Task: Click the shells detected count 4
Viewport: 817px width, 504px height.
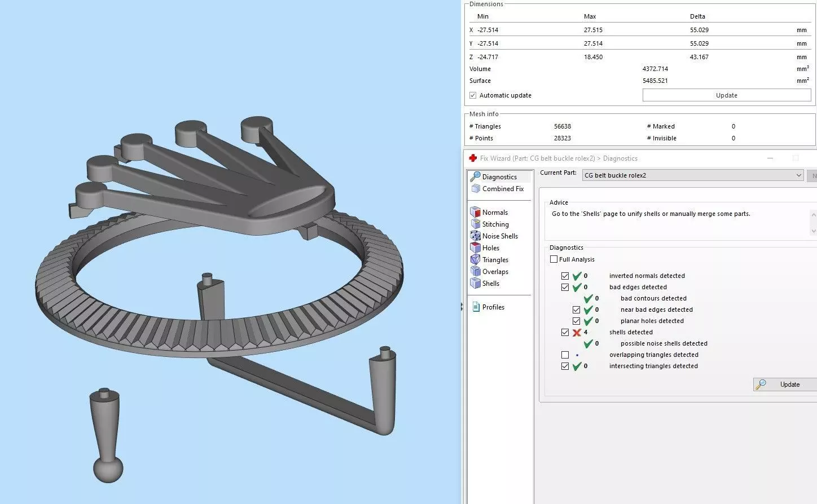Action: click(586, 332)
